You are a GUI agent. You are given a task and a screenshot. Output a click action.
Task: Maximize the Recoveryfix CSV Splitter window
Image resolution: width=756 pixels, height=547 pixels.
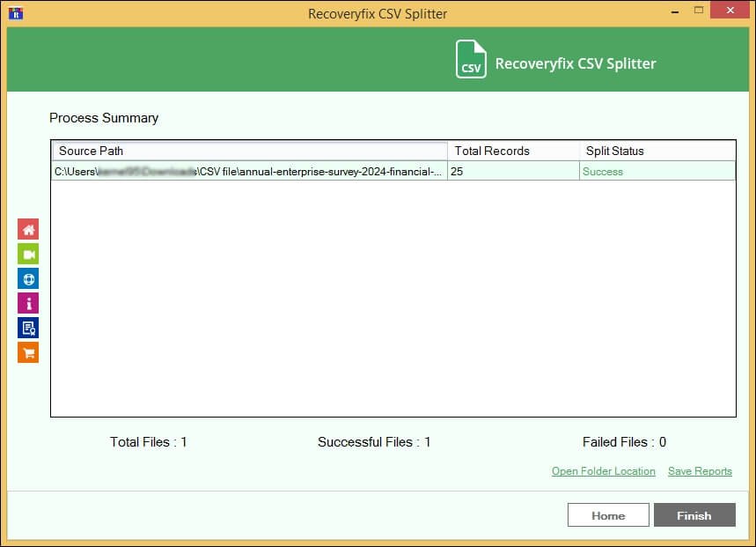(x=699, y=11)
